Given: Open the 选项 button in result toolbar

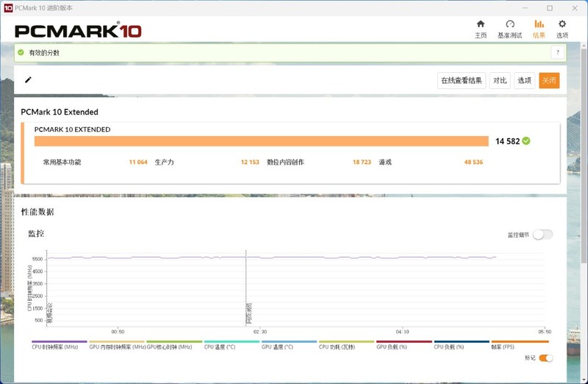Looking at the screenshot, I should (524, 80).
